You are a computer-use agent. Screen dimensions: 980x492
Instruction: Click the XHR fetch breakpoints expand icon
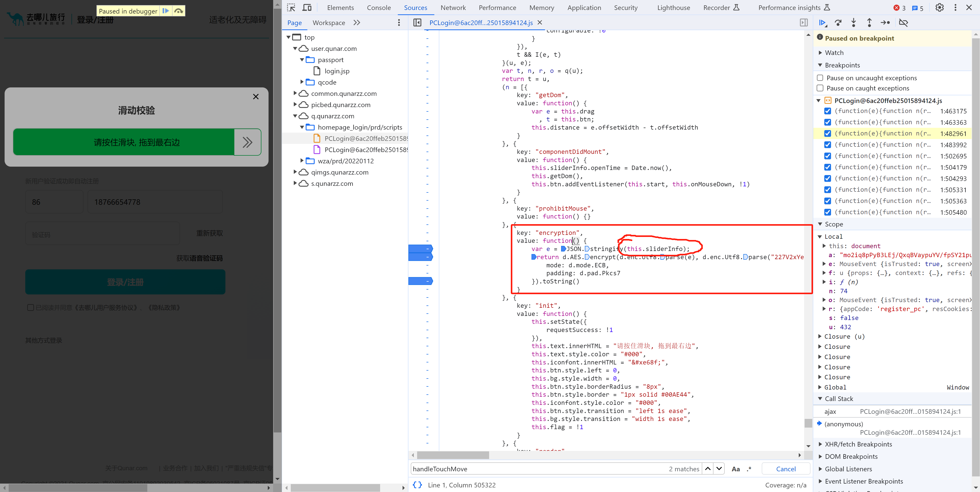pos(820,445)
